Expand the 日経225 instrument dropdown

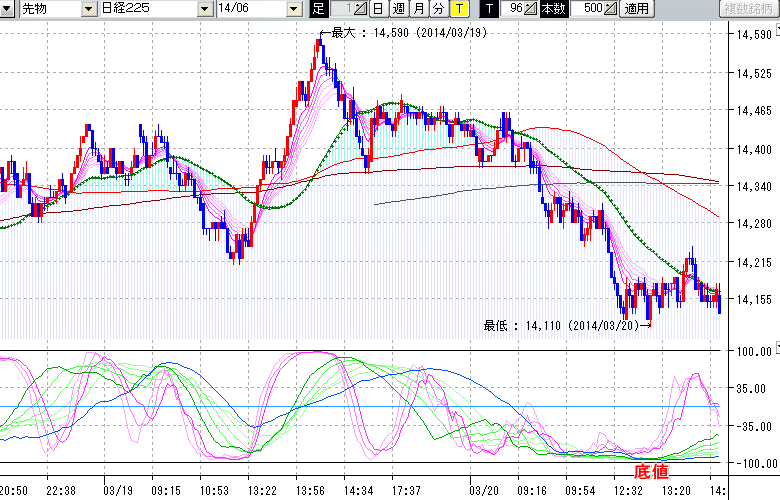click(x=204, y=9)
